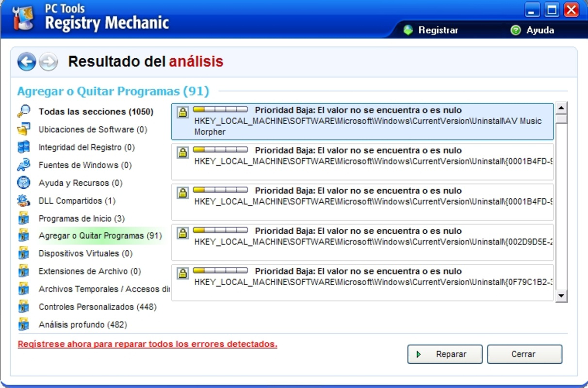Select the Uninstall\{0F79C1B2 registry entry

pyautogui.click(x=362, y=282)
